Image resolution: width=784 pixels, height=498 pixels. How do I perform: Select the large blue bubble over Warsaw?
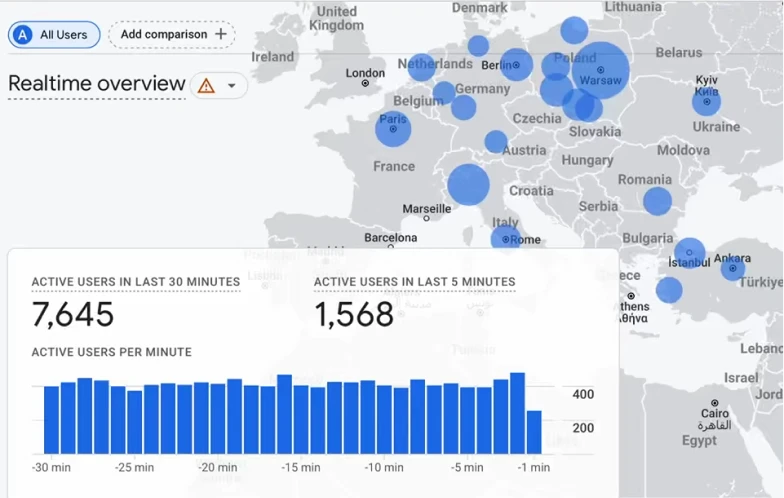coord(600,70)
